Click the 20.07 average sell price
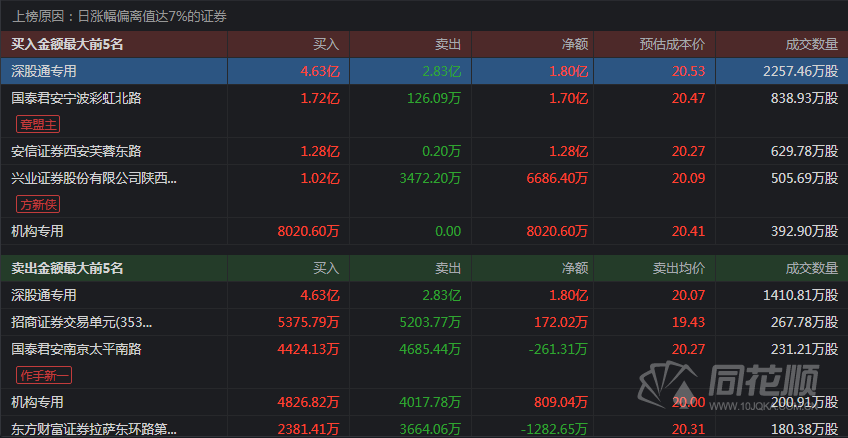 point(688,295)
